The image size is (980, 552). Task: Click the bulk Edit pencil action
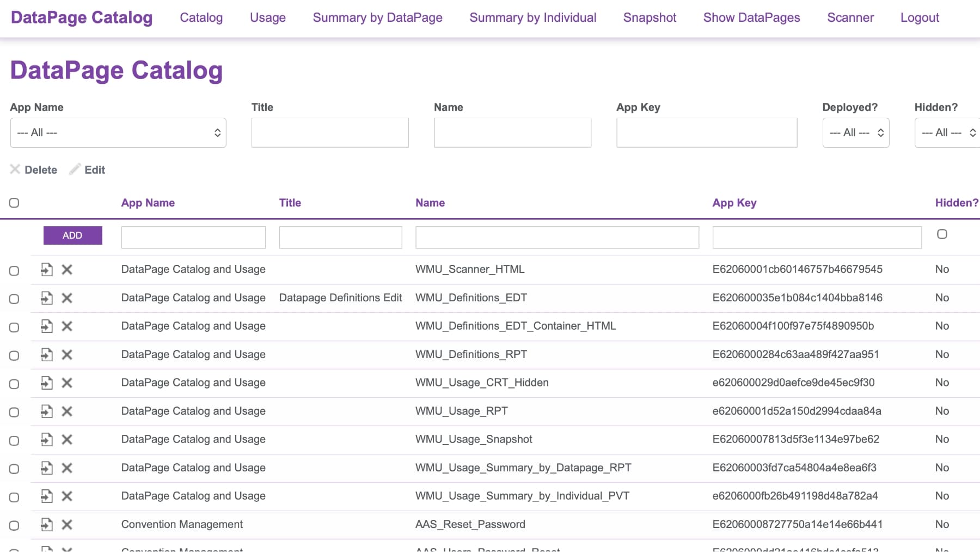pos(87,169)
